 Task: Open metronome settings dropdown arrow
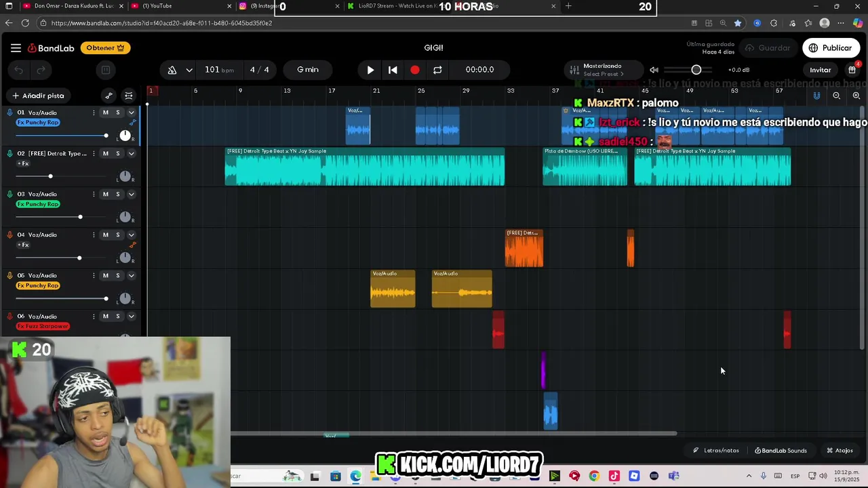coord(189,70)
